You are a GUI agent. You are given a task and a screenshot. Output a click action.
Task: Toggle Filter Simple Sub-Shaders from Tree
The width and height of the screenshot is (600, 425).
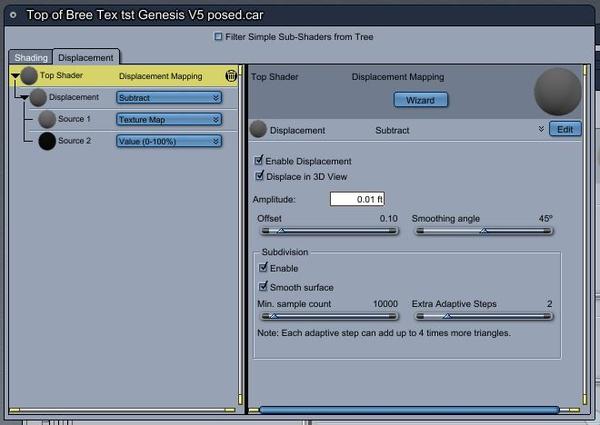(218, 36)
